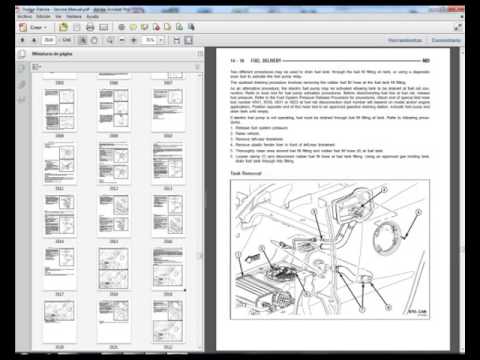480x360 pixels.
Task: Go to previous page arrow
Action: tap(22, 40)
